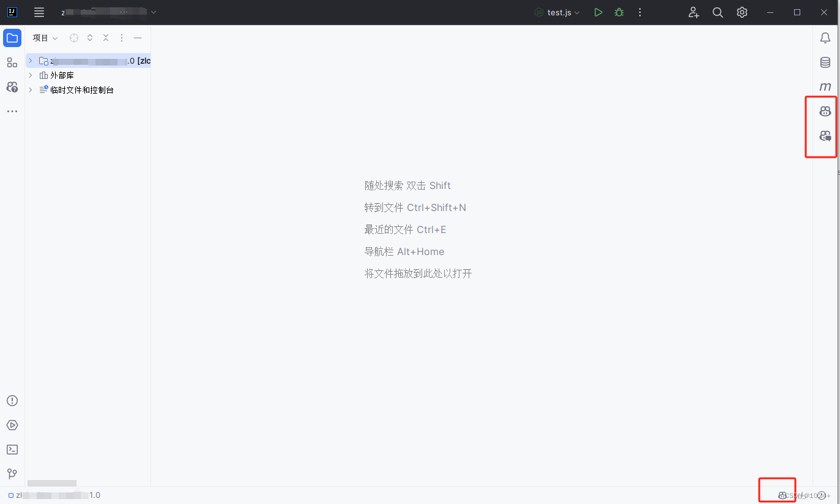
Task: Open the Problems tool window icon
Action: [12, 401]
